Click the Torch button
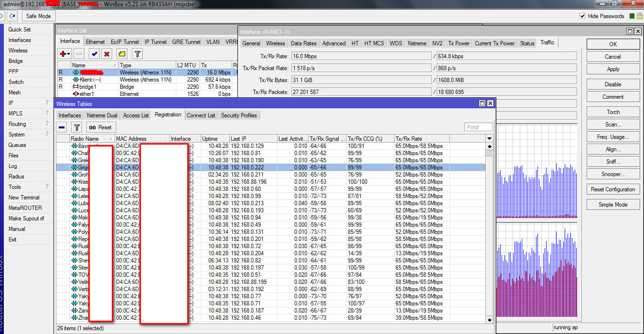Screen dimensions: 644x334 coord(613,112)
